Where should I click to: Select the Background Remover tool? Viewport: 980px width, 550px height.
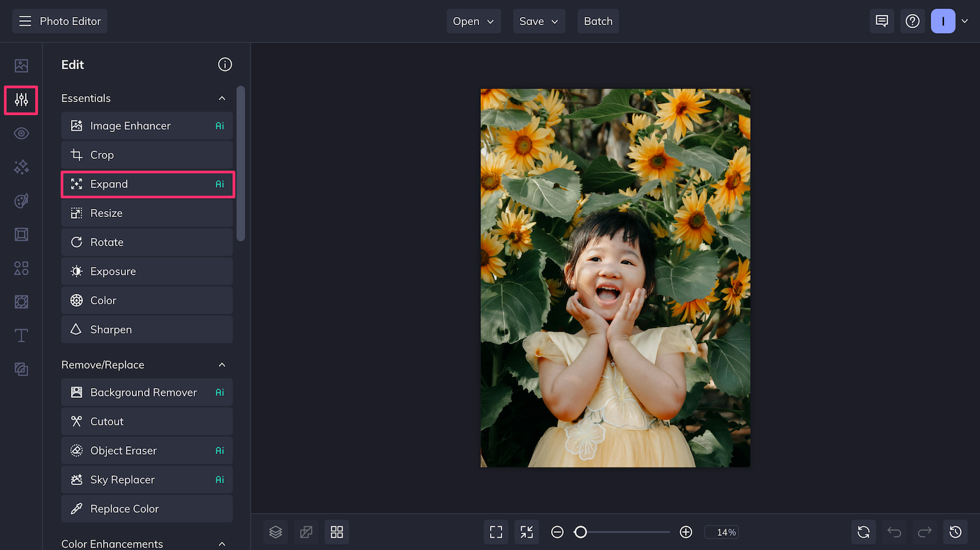coord(147,392)
